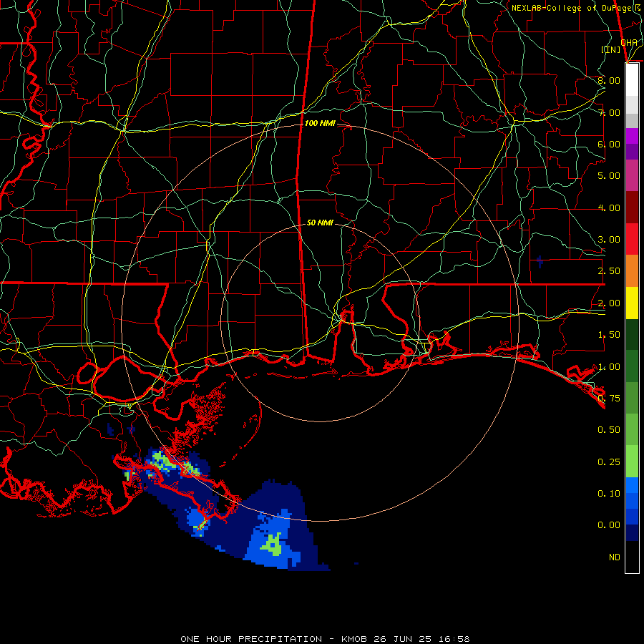This screenshot has height=644, width=644.
Task: Click the 50 NMI range ring label
Action: coord(320,223)
